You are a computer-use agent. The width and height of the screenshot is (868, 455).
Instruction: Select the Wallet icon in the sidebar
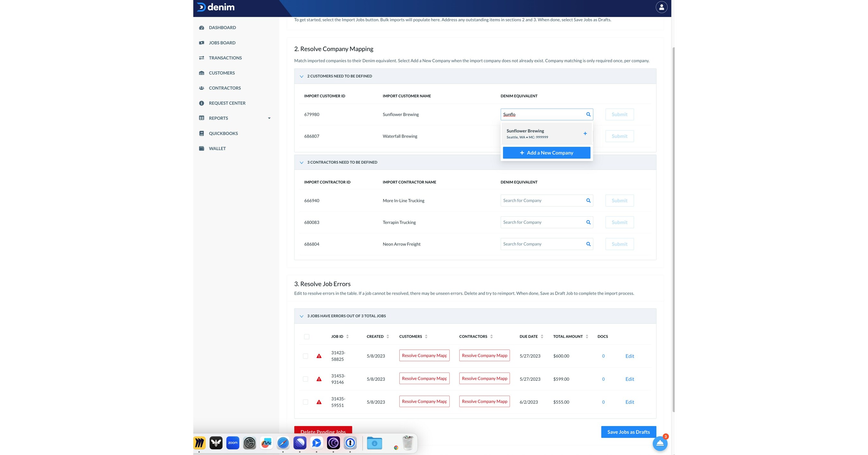point(202,148)
